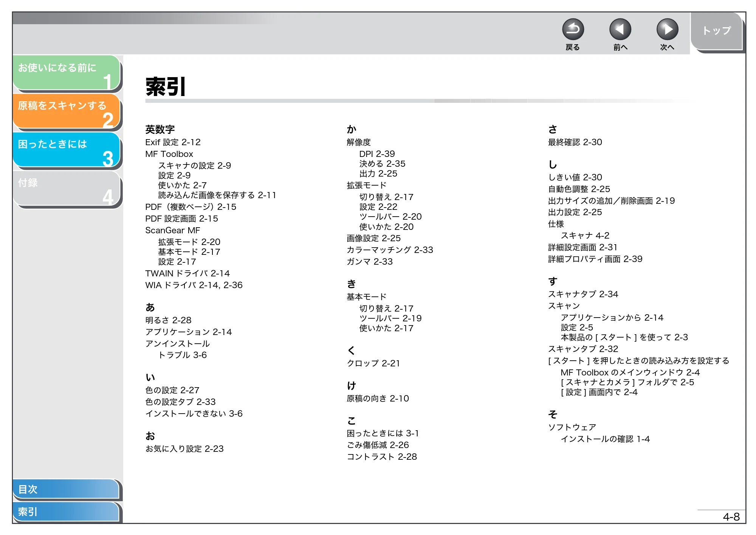Follow the ごみ傷低減 2-26 entry
756x535 pixels.
click(378, 445)
